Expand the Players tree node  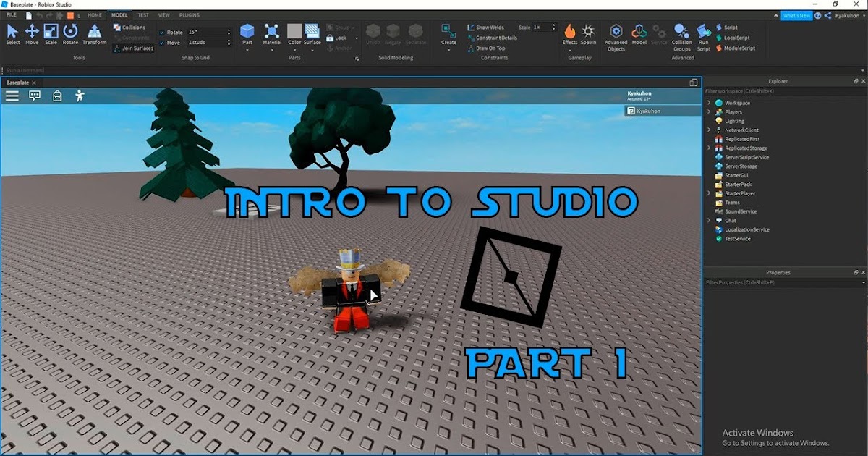pyautogui.click(x=710, y=112)
